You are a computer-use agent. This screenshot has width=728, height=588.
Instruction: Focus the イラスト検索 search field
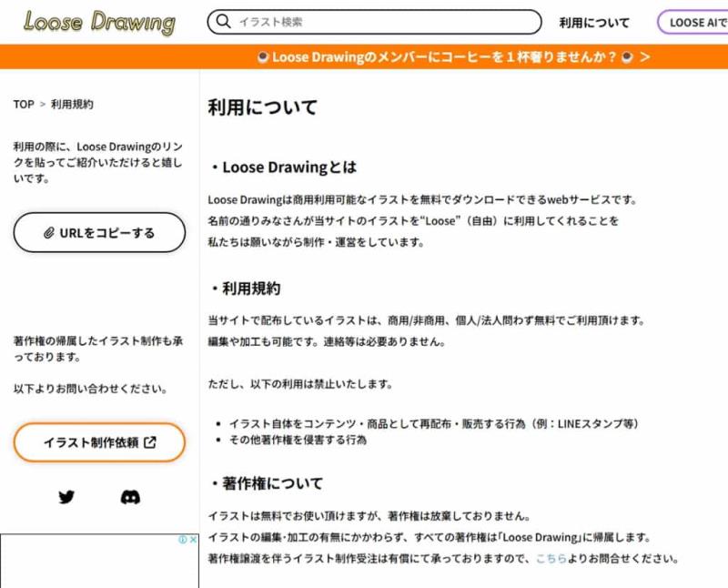374,22
